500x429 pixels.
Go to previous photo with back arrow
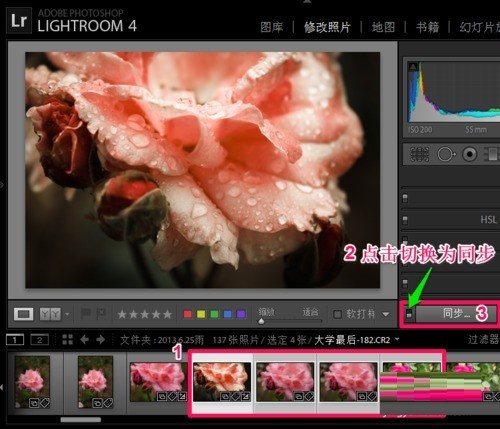pyautogui.click(x=84, y=340)
